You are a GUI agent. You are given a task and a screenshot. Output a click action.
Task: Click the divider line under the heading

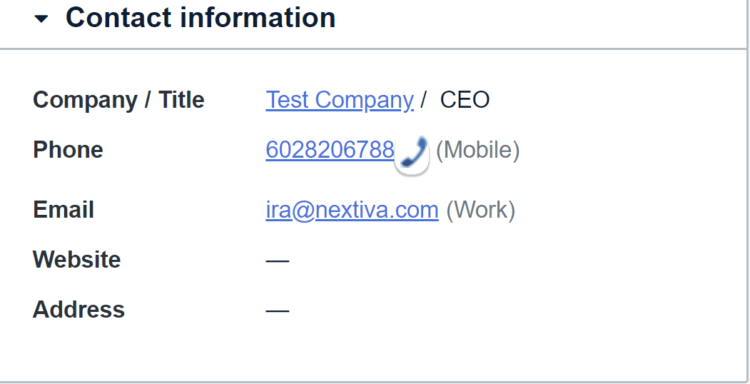point(373,49)
